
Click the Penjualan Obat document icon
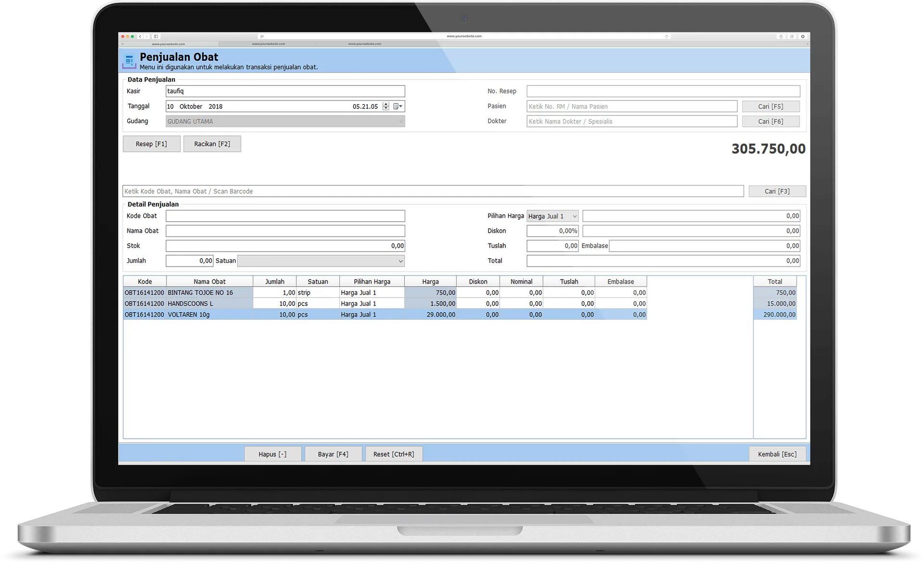click(129, 61)
